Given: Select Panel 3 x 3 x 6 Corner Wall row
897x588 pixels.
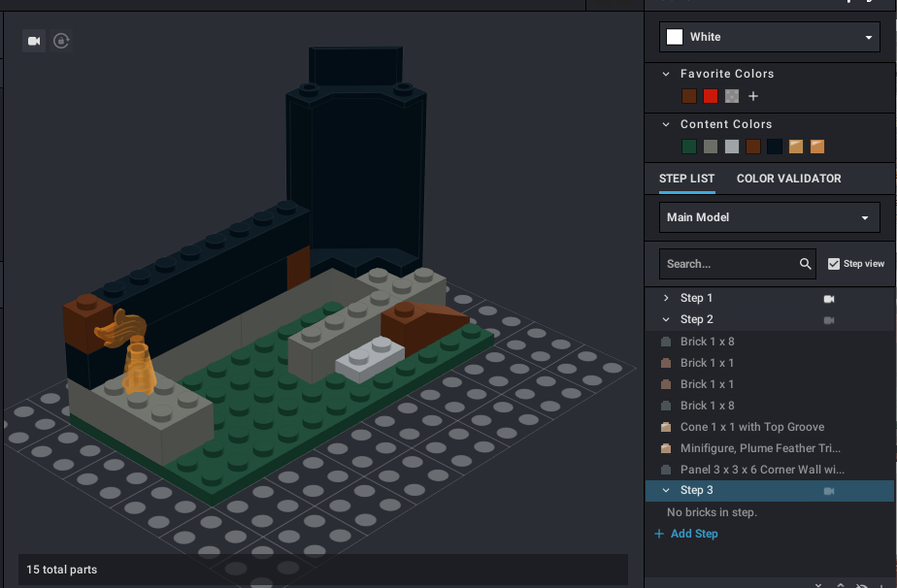Looking at the screenshot, I should click(770, 470).
